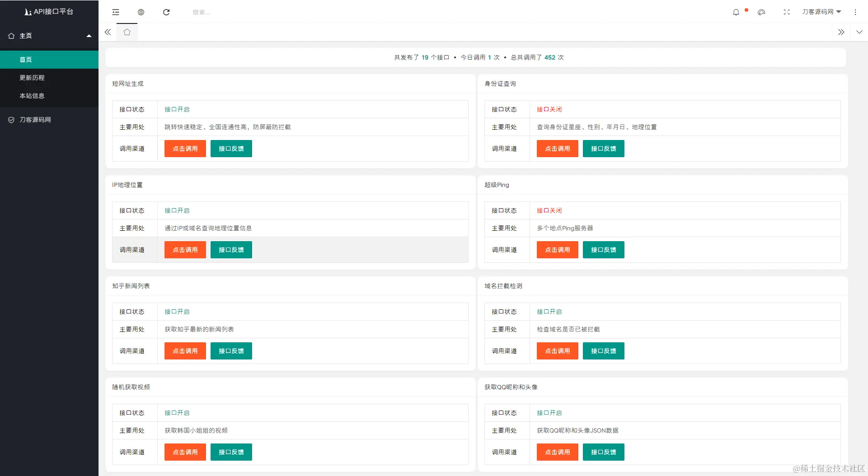Open the three-dot menu in the header
Viewport: 868px width, 476px height.
pyautogui.click(x=855, y=12)
